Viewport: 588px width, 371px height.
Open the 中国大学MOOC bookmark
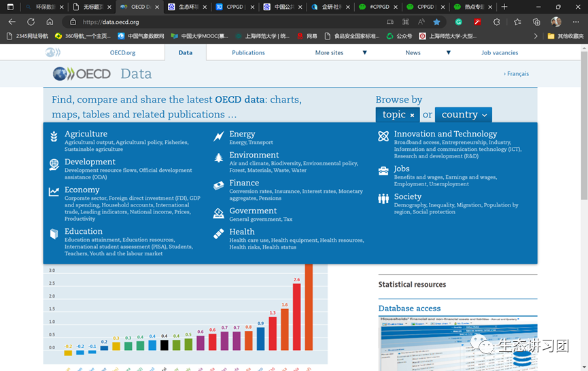pos(199,36)
